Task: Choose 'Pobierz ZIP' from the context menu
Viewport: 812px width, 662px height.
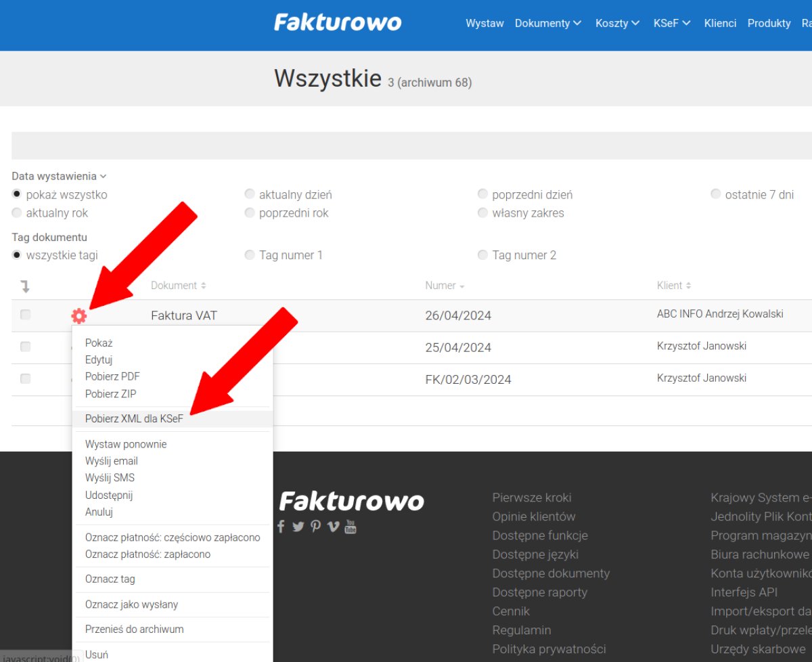Action: [111, 393]
